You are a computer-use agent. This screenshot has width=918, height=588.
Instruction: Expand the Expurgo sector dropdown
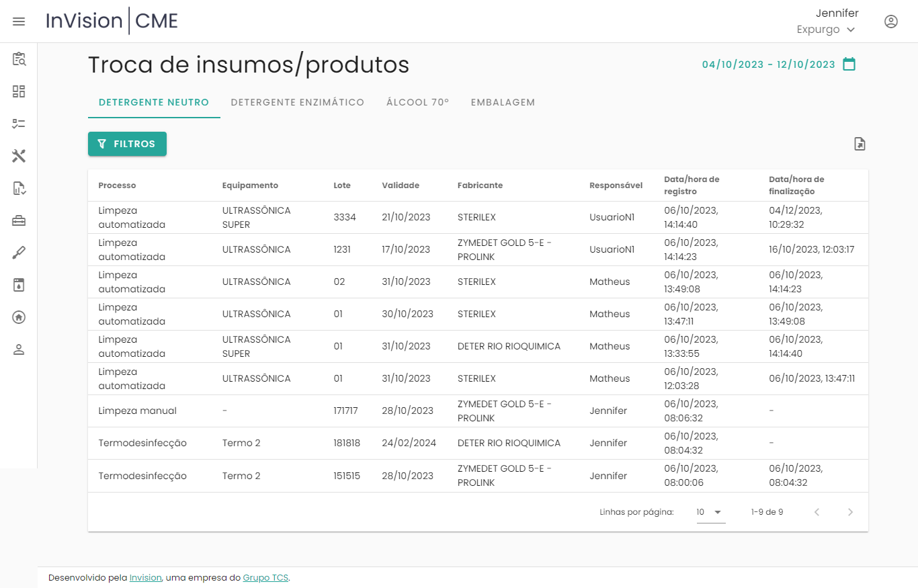(x=826, y=30)
